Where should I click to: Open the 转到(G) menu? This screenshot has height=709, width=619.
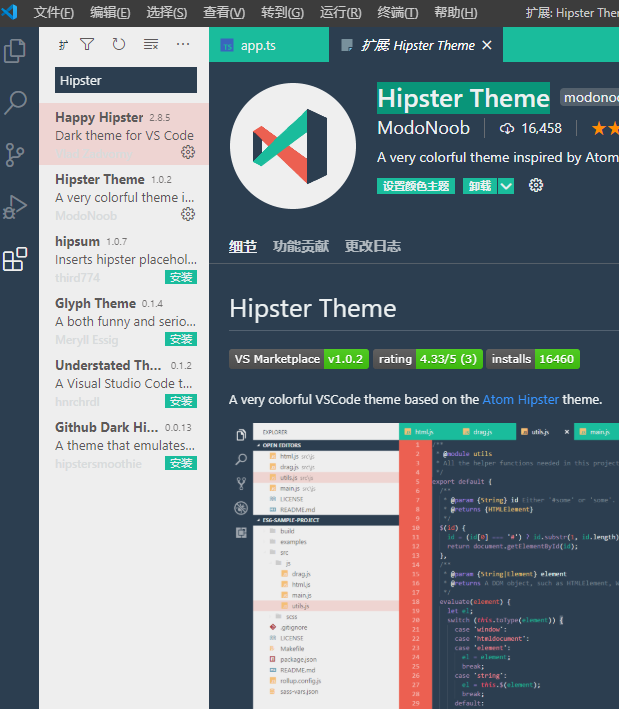tap(282, 12)
